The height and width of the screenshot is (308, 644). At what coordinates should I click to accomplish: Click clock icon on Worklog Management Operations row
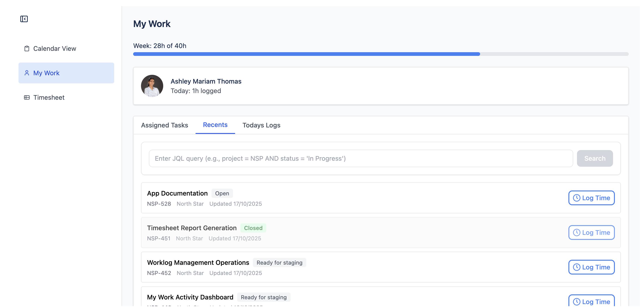coord(576,267)
